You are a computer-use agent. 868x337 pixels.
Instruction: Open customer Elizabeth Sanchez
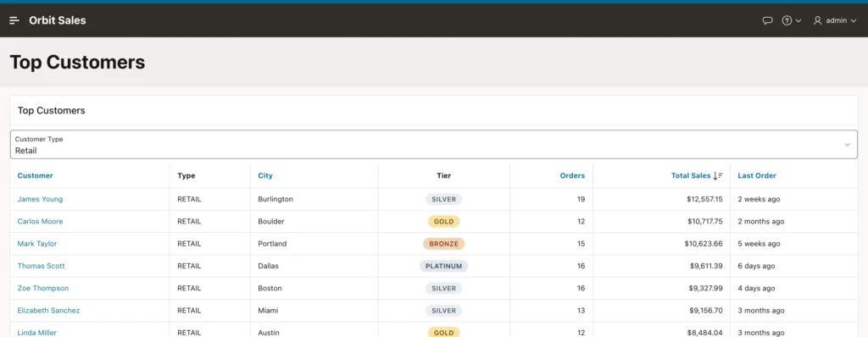click(48, 311)
